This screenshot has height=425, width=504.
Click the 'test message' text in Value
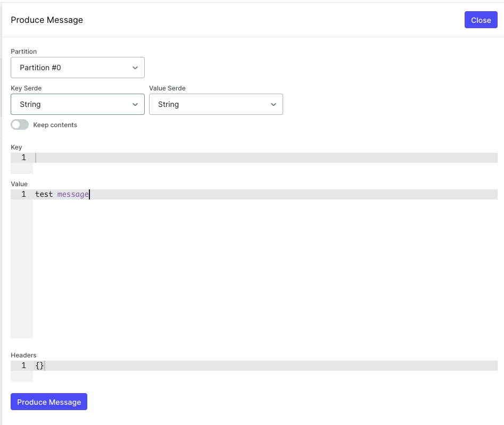coord(62,194)
